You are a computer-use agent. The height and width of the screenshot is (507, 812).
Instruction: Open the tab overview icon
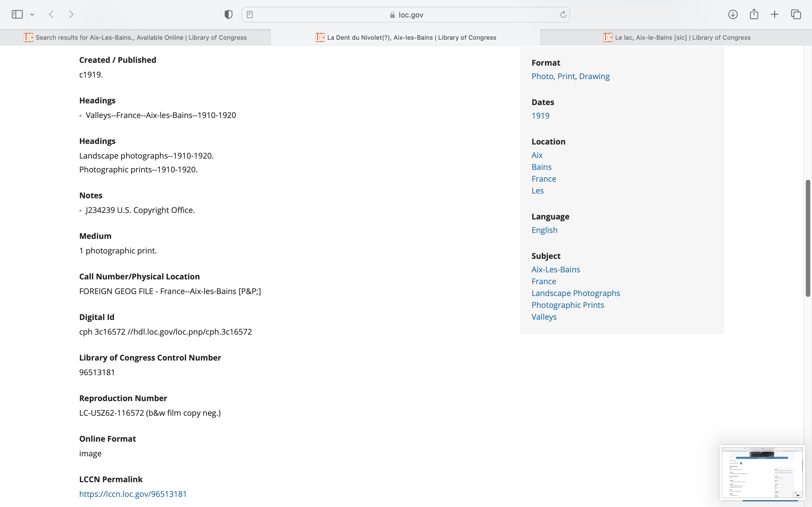click(796, 14)
